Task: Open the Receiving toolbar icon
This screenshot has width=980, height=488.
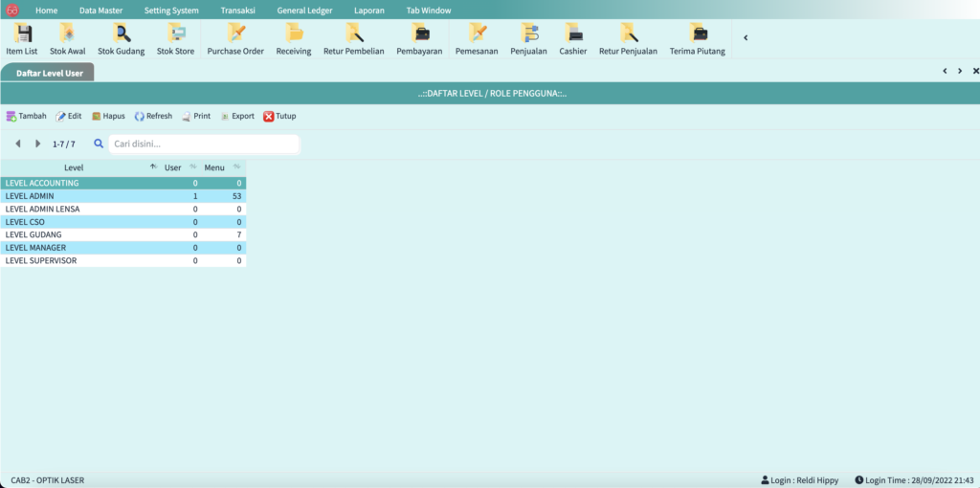Action: pyautogui.click(x=294, y=39)
